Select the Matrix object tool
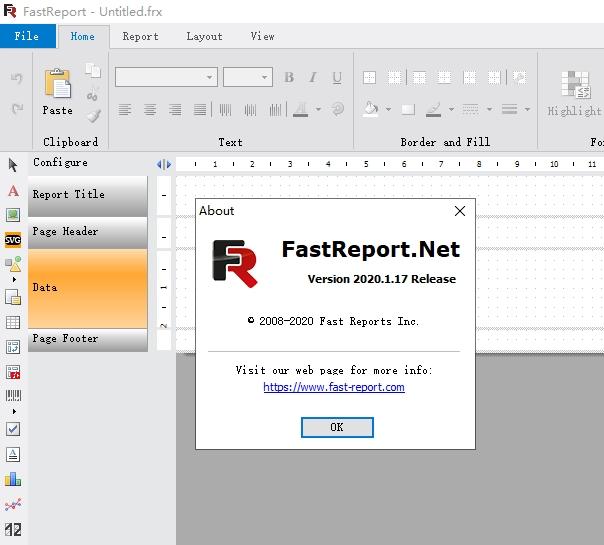Screen dimensions: 604x545 (x=13, y=347)
